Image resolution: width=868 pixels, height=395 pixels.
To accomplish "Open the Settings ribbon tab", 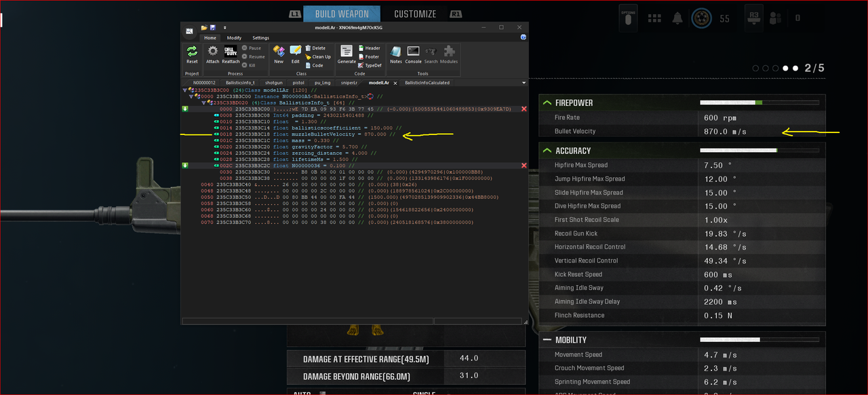I will (261, 38).
